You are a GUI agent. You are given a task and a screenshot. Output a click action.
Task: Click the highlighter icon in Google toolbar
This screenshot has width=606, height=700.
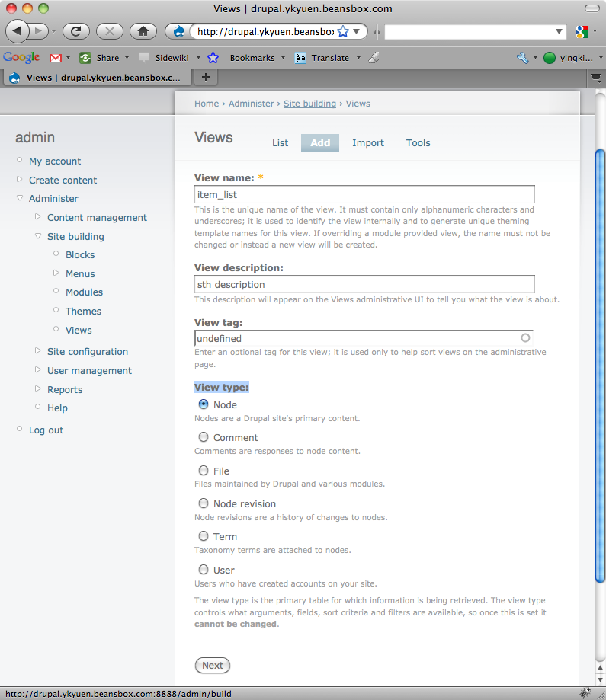373,58
